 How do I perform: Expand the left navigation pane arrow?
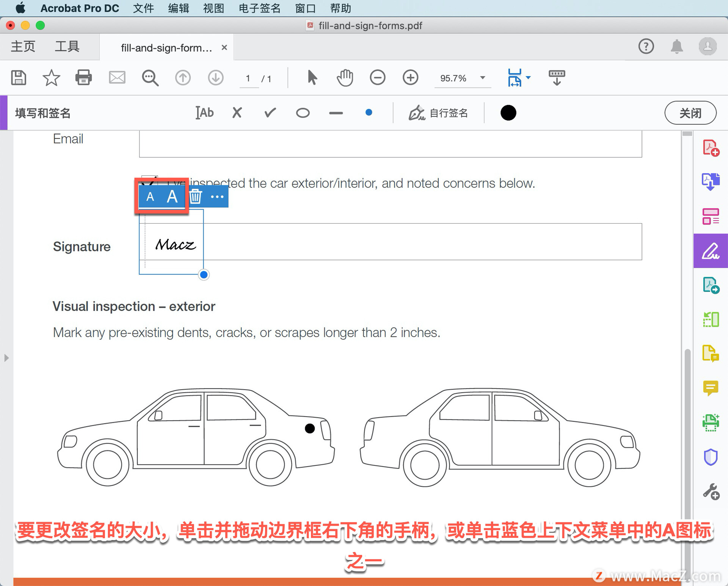pos(6,358)
